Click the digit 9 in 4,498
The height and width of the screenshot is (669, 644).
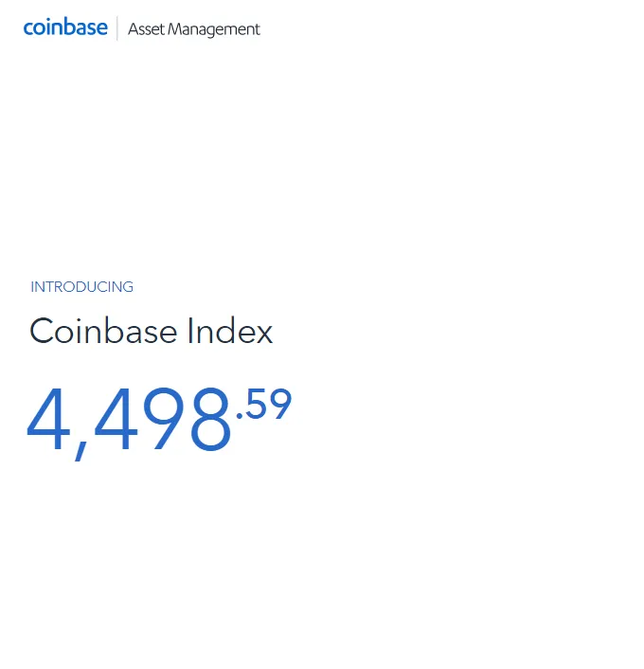[x=164, y=418]
